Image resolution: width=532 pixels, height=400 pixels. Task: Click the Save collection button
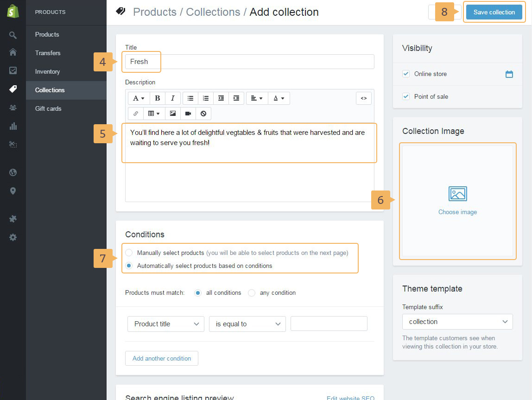click(494, 13)
